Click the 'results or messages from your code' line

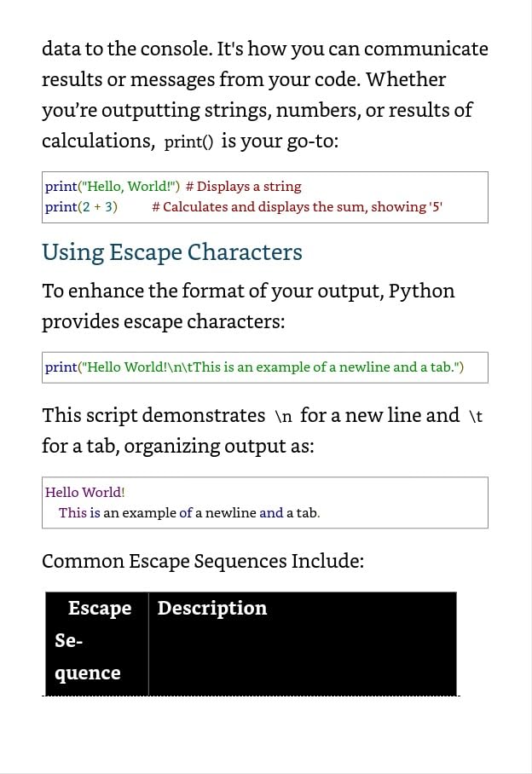click(x=244, y=80)
